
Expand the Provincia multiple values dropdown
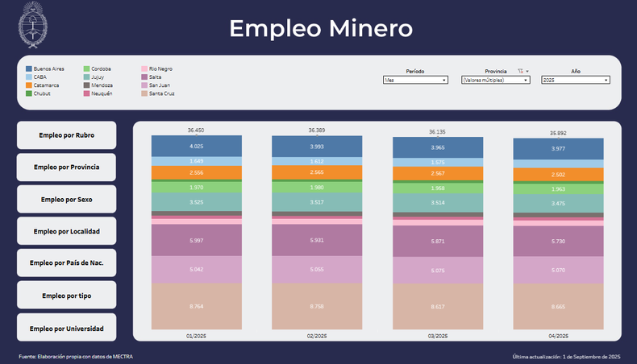(x=495, y=81)
